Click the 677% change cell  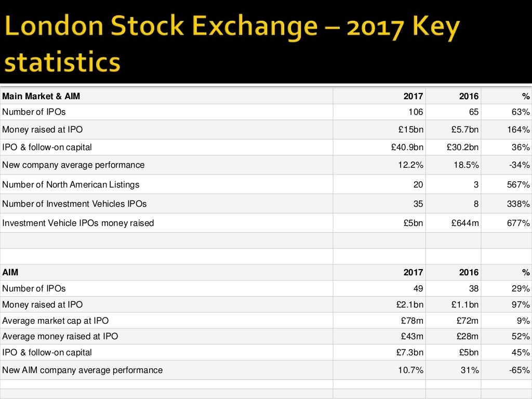click(x=507, y=223)
